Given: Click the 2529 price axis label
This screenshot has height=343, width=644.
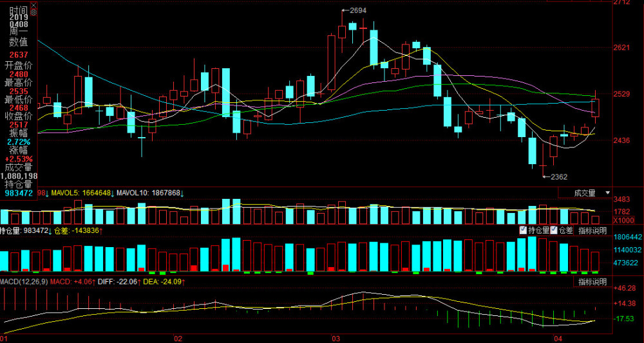Looking at the screenshot, I should point(621,94).
